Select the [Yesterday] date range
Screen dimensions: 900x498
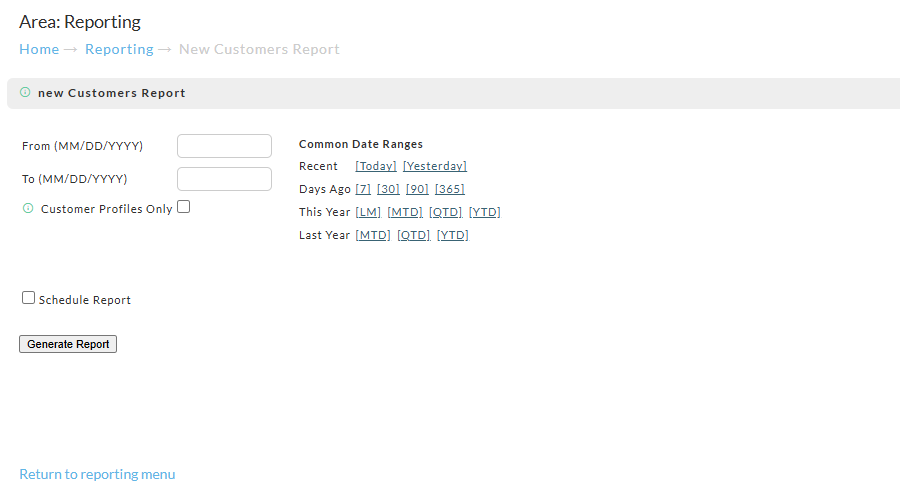[x=435, y=166]
